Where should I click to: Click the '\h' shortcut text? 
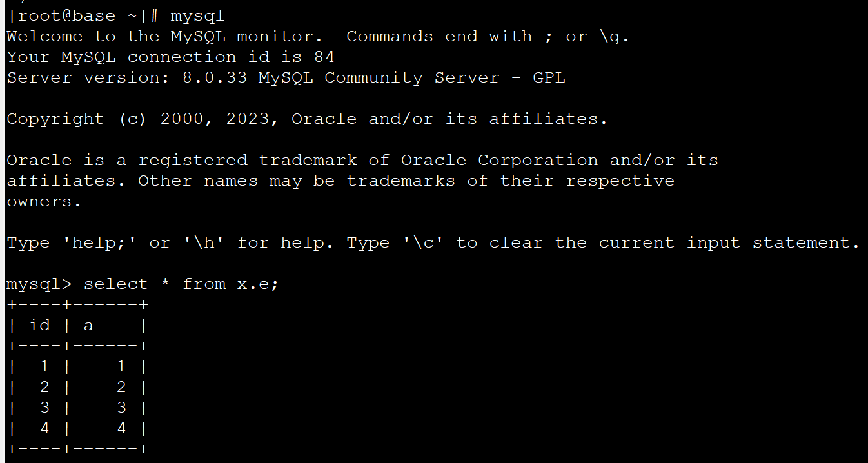pyautogui.click(x=203, y=242)
